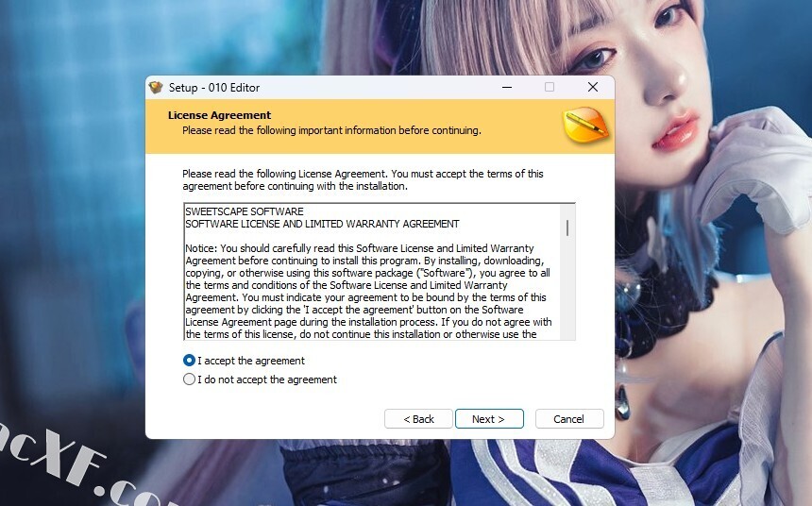Choose 'I do not accept the agreement'

[189, 379]
